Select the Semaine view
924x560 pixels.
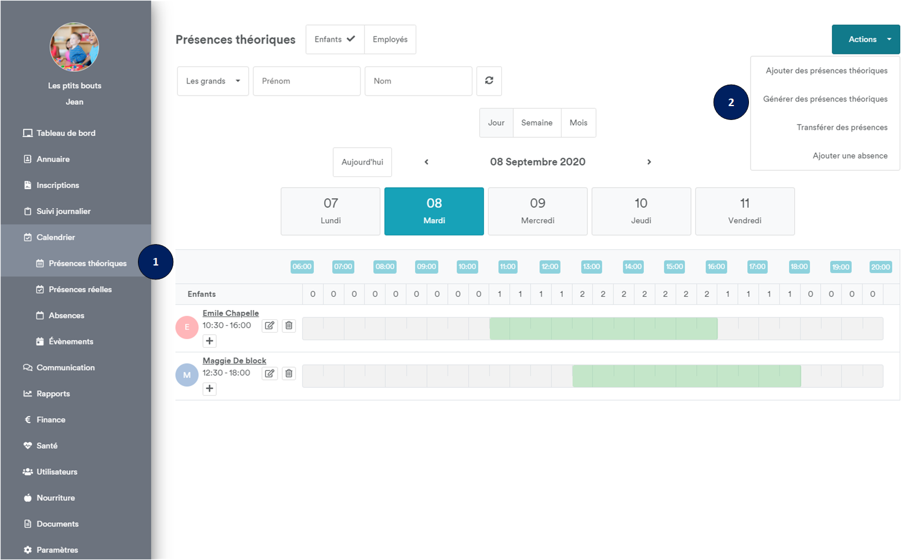(536, 123)
